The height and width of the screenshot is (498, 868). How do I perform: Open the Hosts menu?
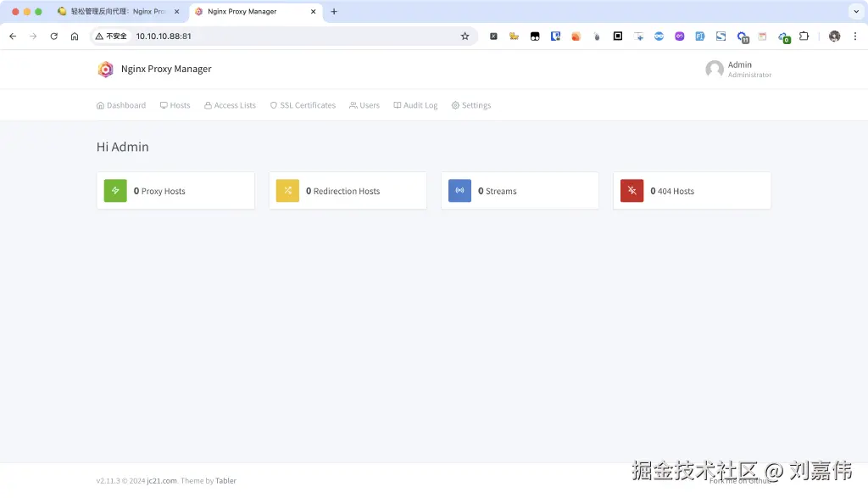tap(175, 105)
